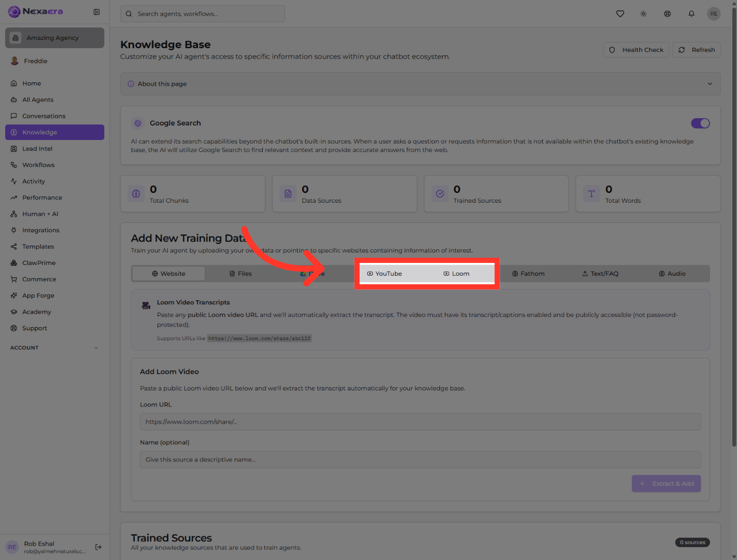Expand the ACCOUNT sidebar section
Image resolution: width=737 pixels, height=560 pixels.
pyautogui.click(x=54, y=348)
